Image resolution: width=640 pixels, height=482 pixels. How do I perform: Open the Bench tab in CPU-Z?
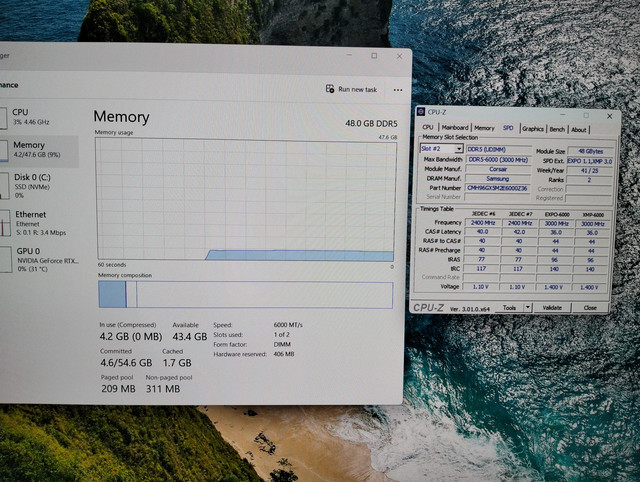(557, 129)
